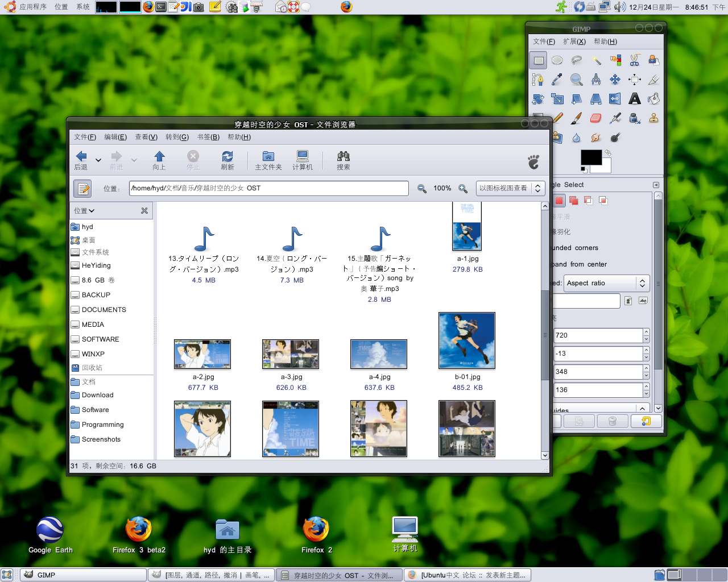Select GIMP Flip tool
Viewport: 728px width, 582px height.
pos(615,99)
